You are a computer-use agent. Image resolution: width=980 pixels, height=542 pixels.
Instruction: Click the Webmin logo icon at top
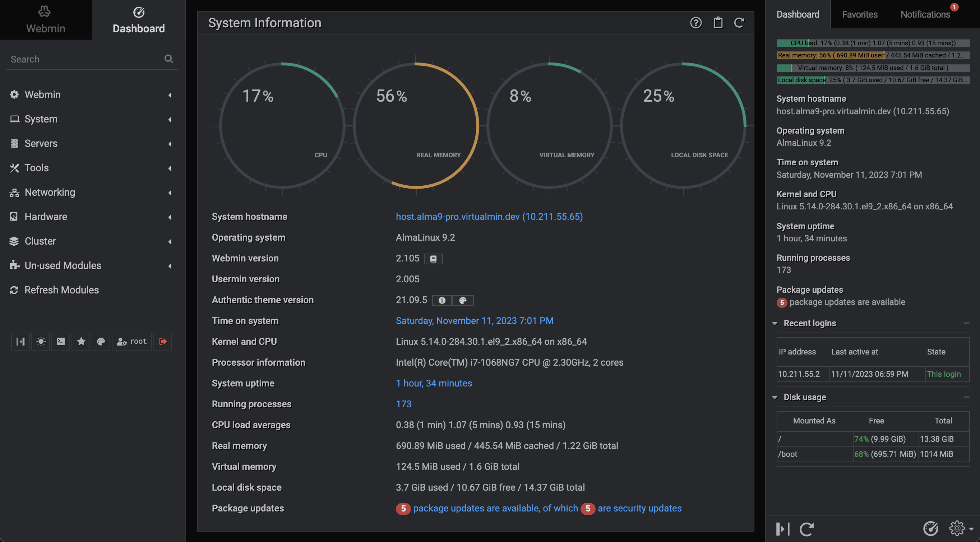click(44, 11)
